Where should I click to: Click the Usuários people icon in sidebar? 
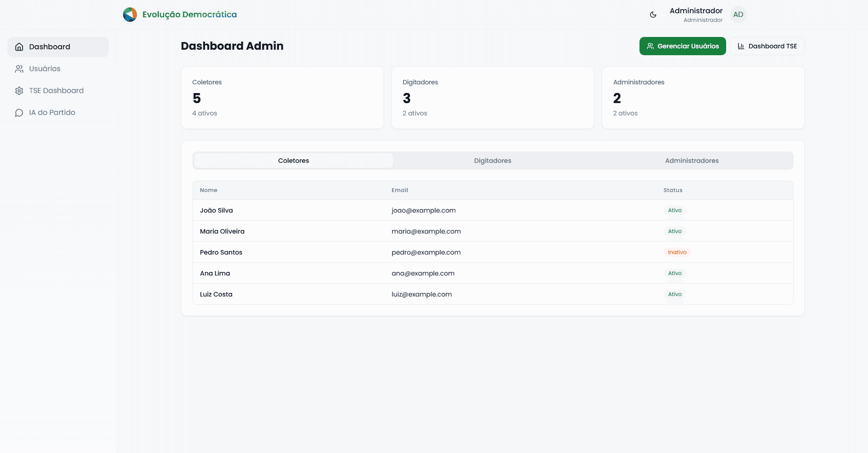(19, 69)
